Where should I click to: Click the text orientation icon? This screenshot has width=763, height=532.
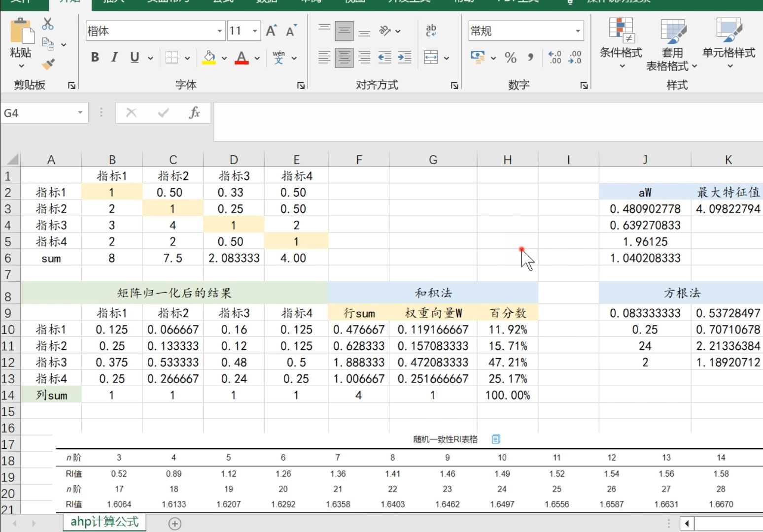tap(385, 31)
